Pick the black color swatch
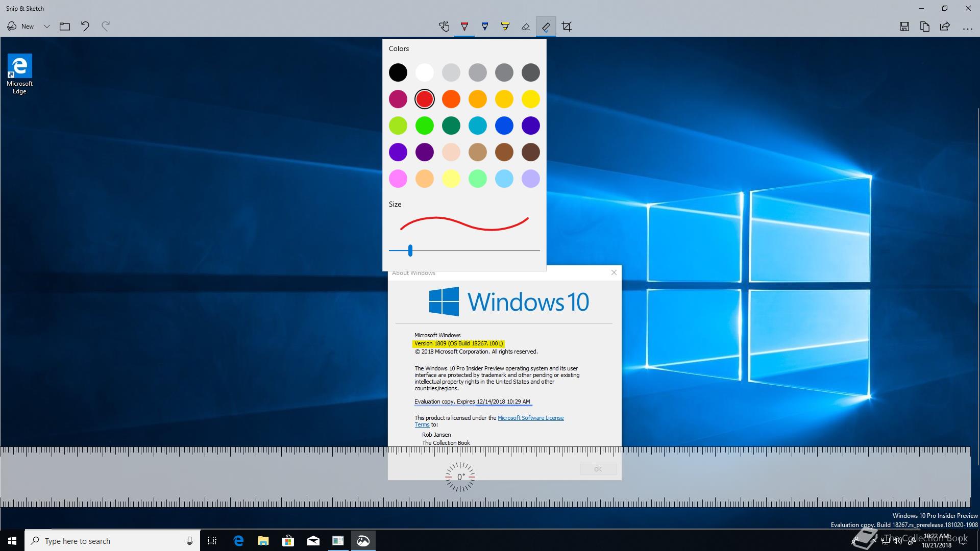Viewport: 980px width, 551px height. pos(398,72)
